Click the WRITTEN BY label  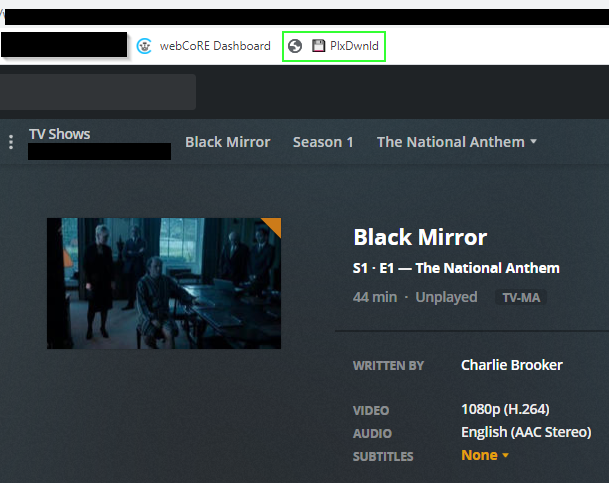pos(388,366)
